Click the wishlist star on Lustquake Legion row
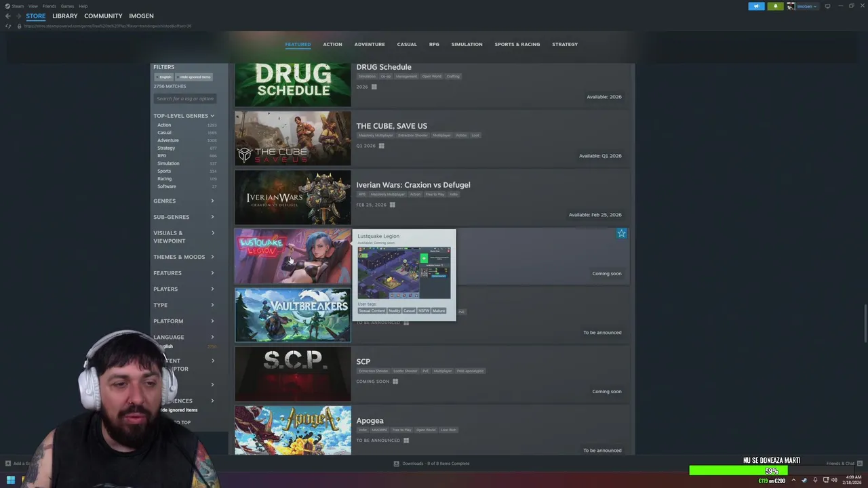Screen dimensions: 868x488 coord(621,233)
